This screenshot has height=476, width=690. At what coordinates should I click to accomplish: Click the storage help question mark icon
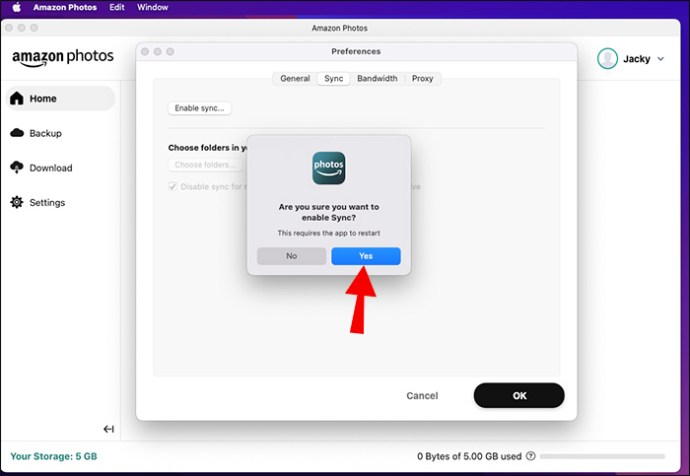point(531,456)
